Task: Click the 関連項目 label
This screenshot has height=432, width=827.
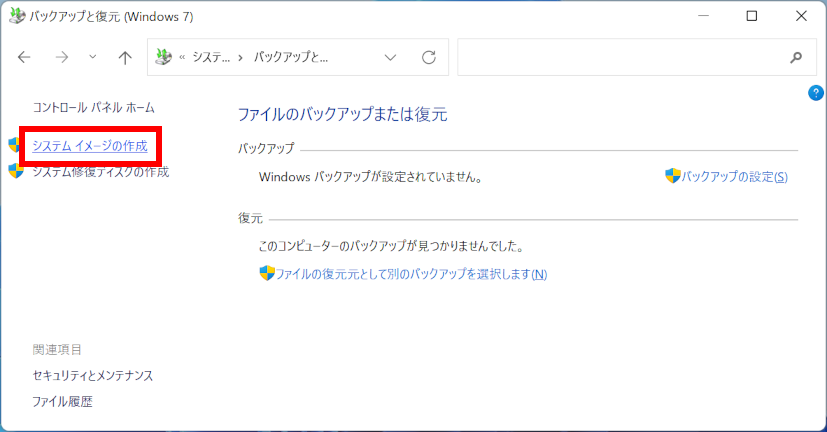Action: click(57, 350)
